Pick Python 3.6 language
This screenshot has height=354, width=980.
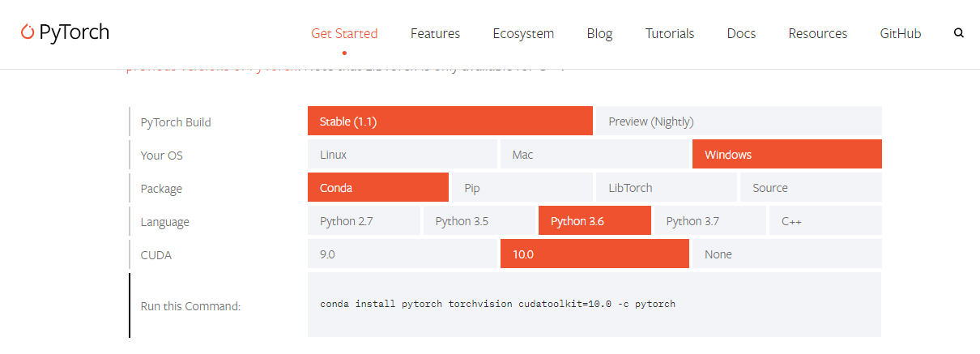click(x=594, y=220)
